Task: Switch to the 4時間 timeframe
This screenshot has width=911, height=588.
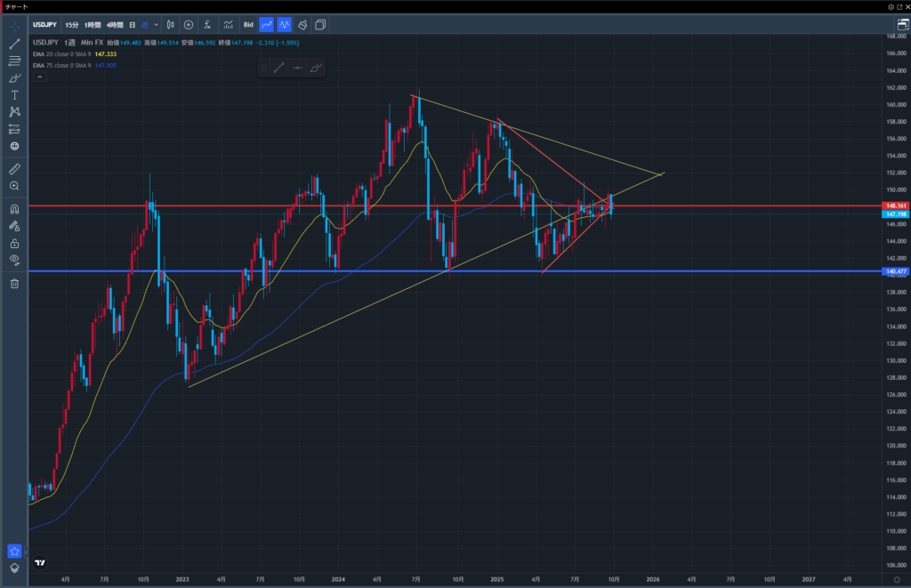Action: (x=115, y=25)
